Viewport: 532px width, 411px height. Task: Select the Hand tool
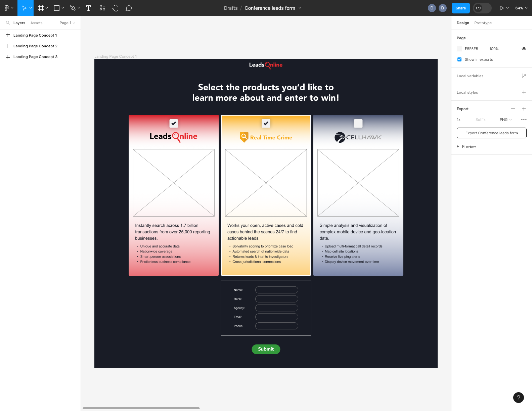coord(116,8)
